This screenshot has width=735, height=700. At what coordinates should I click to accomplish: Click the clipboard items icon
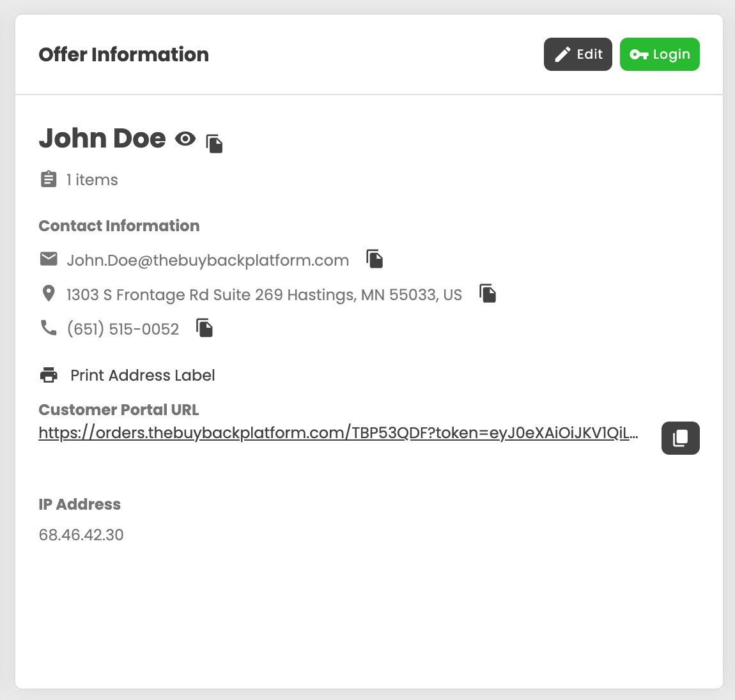click(x=49, y=179)
